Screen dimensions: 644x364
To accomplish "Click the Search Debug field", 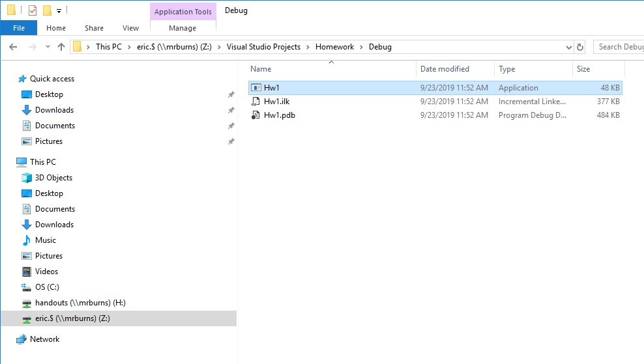I will 619,47.
